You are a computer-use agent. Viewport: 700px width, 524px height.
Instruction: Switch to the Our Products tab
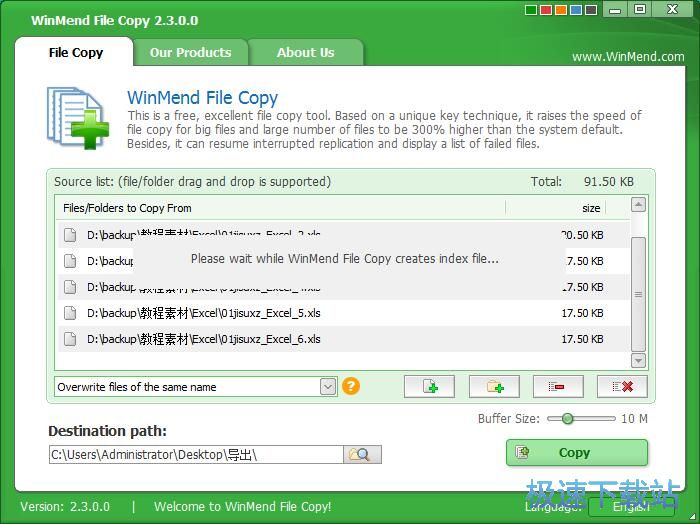click(x=191, y=52)
